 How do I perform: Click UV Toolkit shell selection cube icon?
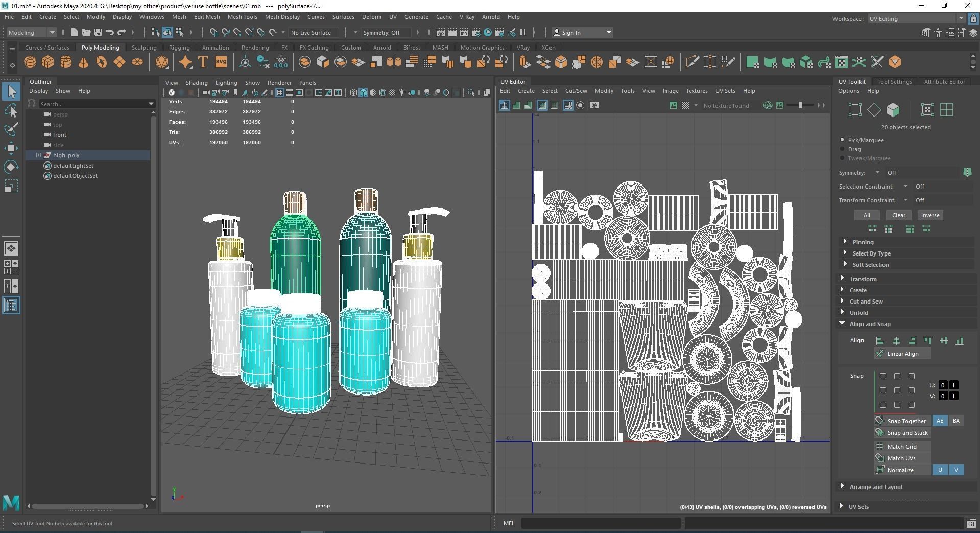point(893,110)
